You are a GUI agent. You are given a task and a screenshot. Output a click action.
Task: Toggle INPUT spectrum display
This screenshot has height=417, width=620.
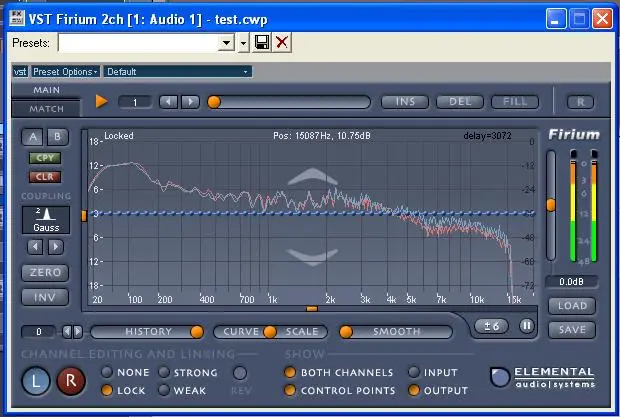414,372
